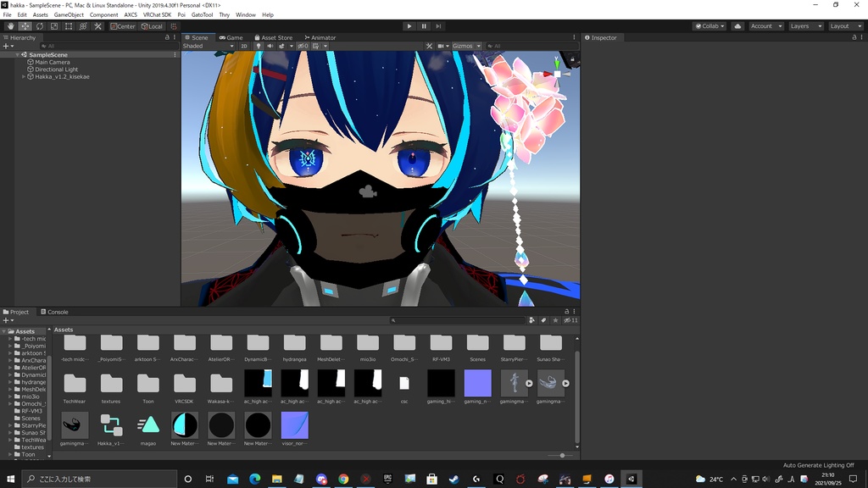This screenshot has width=868, height=488.
Task: Open Google Chrome from the taskbar
Action: tap(344, 480)
